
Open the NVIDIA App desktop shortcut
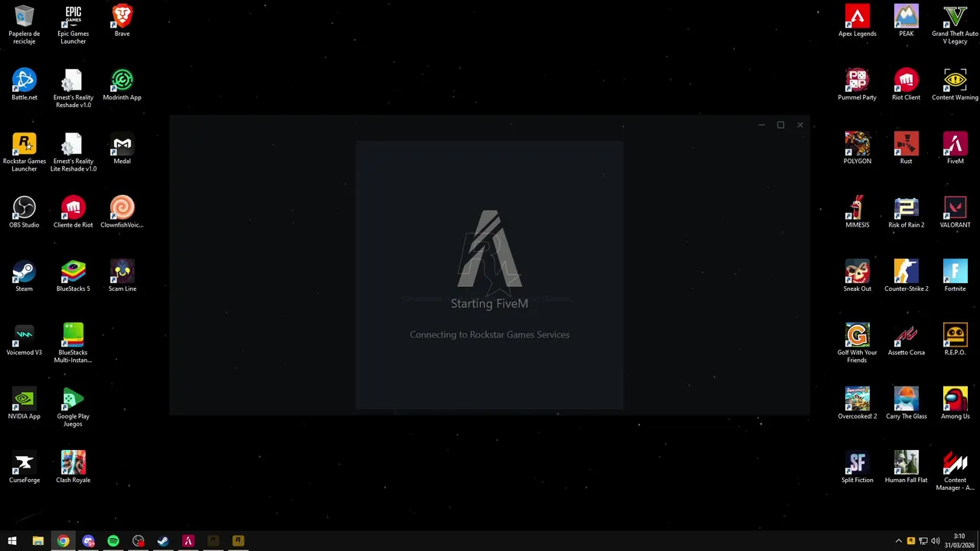point(24,403)
